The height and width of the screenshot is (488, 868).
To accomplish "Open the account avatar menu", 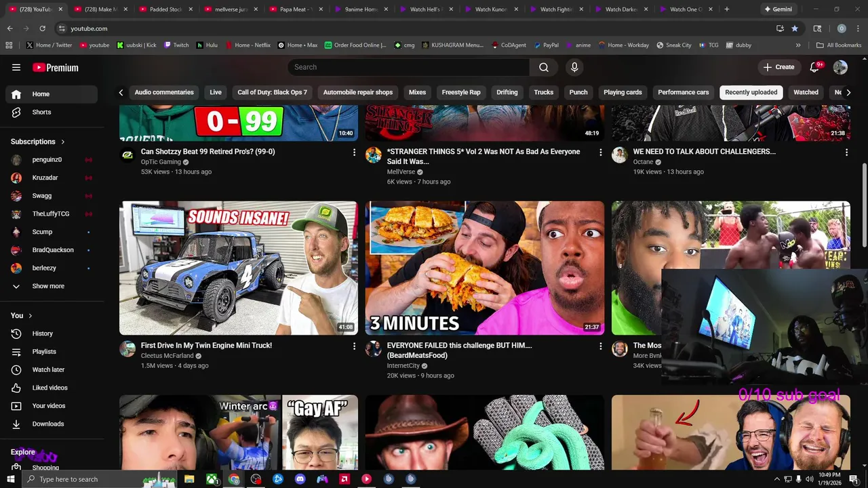I will tap(840, 67).
